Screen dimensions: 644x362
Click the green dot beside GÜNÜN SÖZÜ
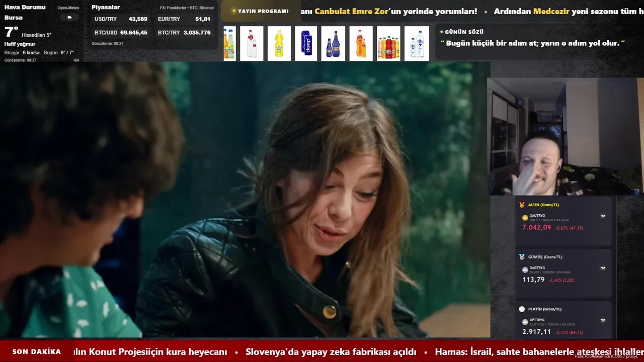point(442,32)
